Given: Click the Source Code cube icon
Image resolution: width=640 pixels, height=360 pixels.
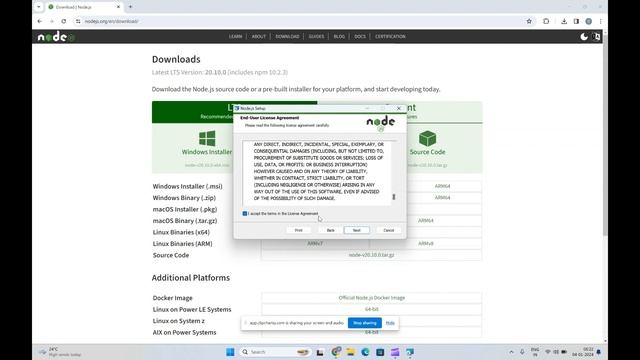Looking at the screenshot, I should 427,138.
